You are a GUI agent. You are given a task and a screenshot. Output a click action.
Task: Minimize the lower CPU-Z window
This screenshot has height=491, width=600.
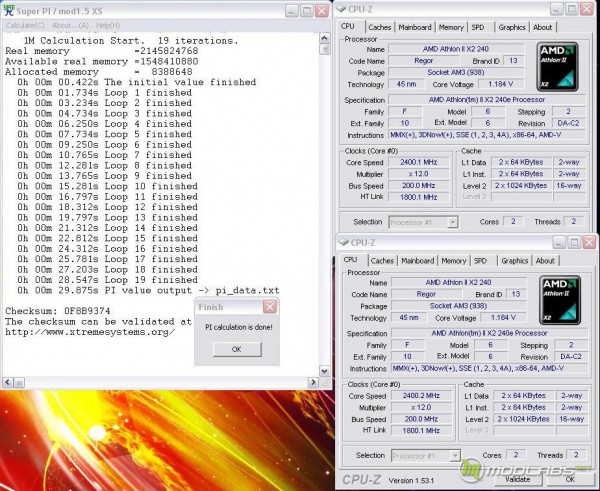[559, 242]
